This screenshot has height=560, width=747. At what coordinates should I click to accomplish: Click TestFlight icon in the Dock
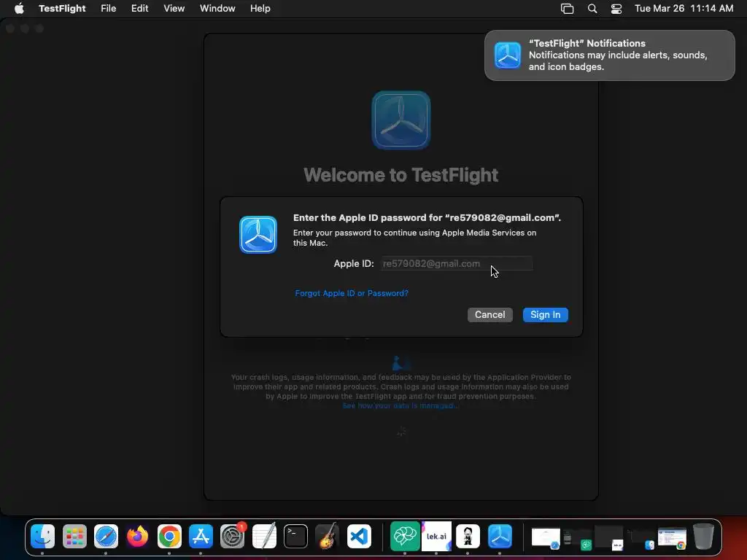click(x=500, y=536)
